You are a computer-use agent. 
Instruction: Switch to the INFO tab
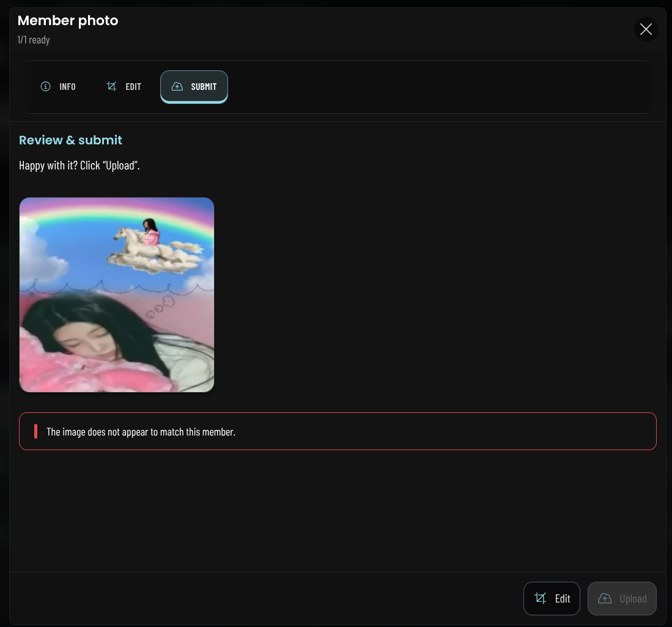[58, 87]
